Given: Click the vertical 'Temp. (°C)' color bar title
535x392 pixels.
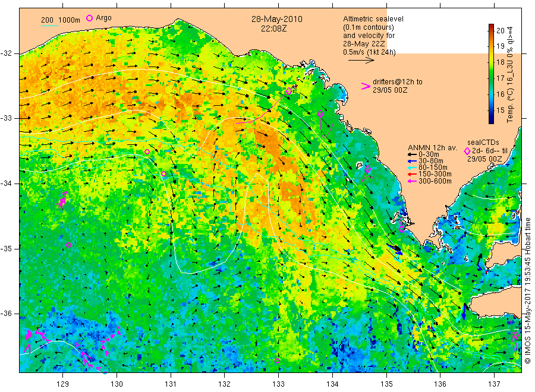Looking at the screenshot, I should point(510,105).
